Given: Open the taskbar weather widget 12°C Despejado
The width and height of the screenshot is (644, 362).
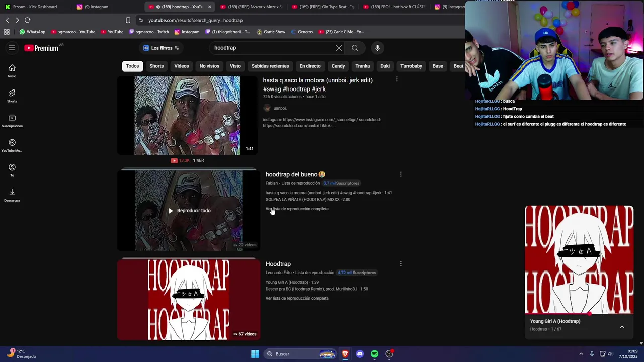Looking at the screenshot, I should point(21,354).
